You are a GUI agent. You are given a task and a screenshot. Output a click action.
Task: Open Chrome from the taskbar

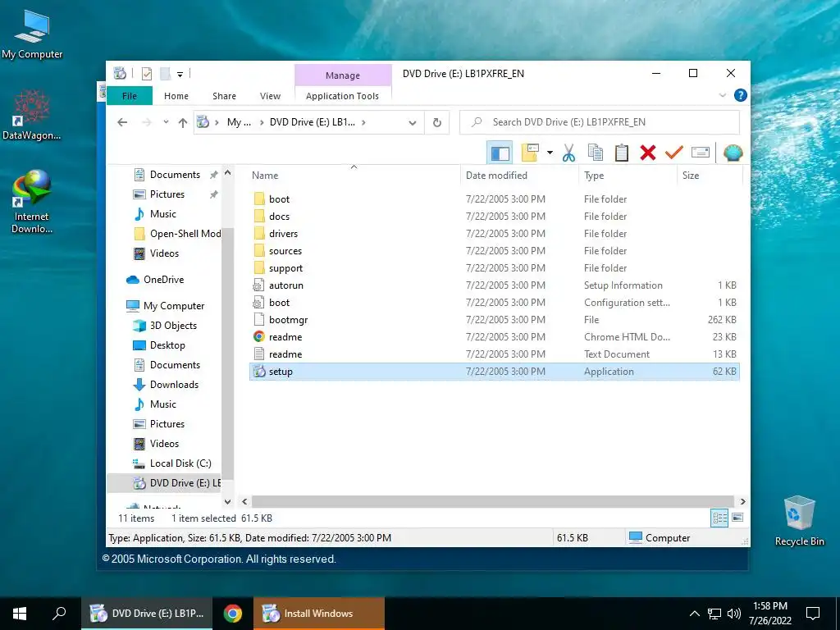click(232, 614)
